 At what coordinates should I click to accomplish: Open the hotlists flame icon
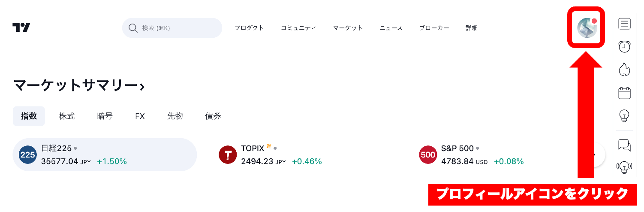pyautogui.click(x=624, y=70)
